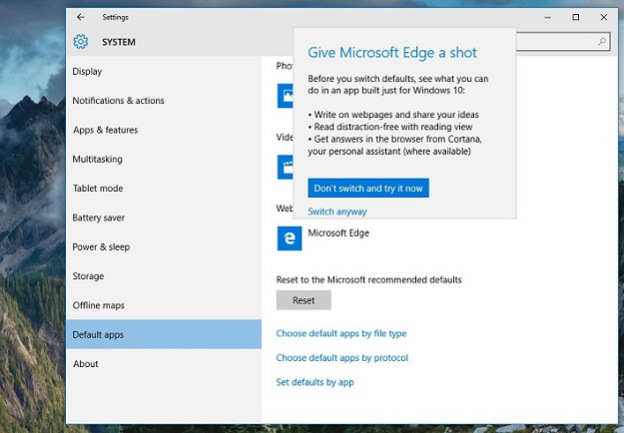Viewport: 624px width, 433px height.
Task: Click the search magnifier icon
Action: (602, 41)
